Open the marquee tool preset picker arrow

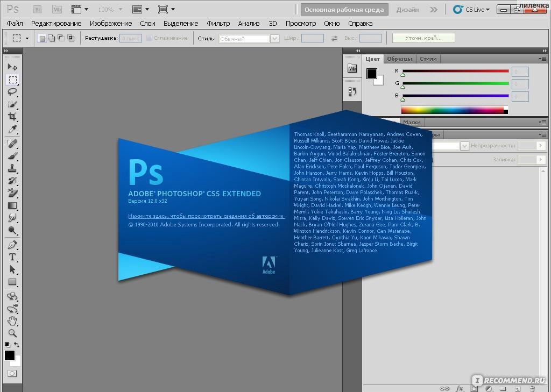tap(27, 38)
